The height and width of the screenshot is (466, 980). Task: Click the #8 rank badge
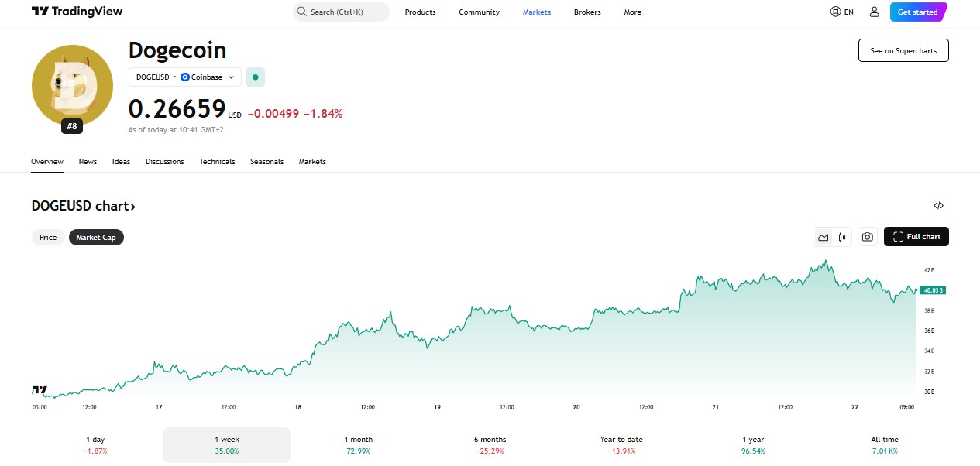point(72,126)
